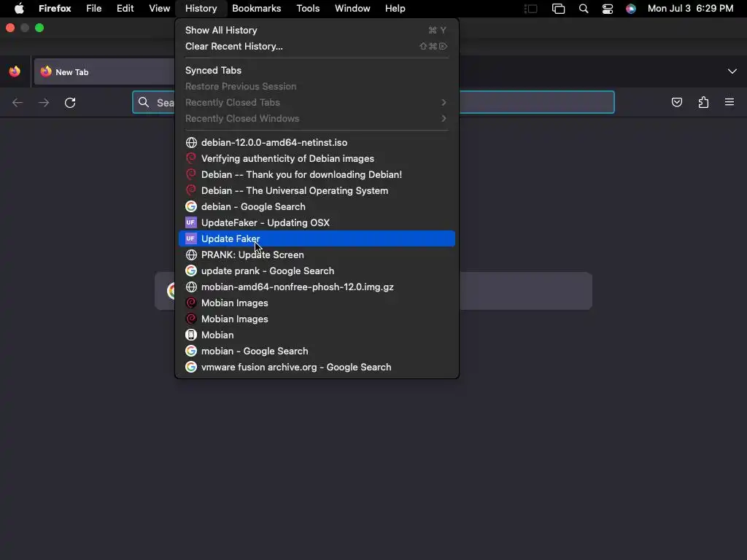The width and height of the screenshot is (747, 560).
Task: Open the Tools menu
Action: 308,9
